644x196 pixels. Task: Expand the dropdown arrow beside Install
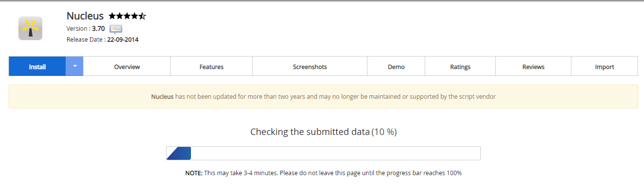pos(75,66)
